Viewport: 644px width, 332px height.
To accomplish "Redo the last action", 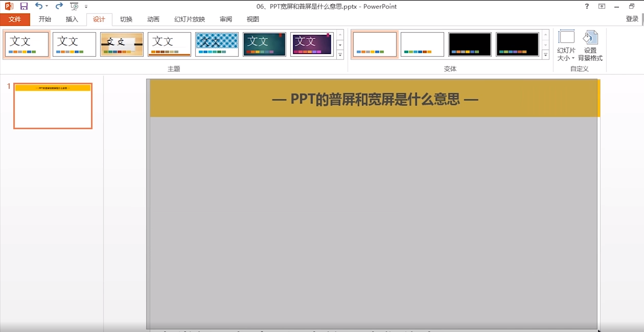I will click(x=59, y=6).
